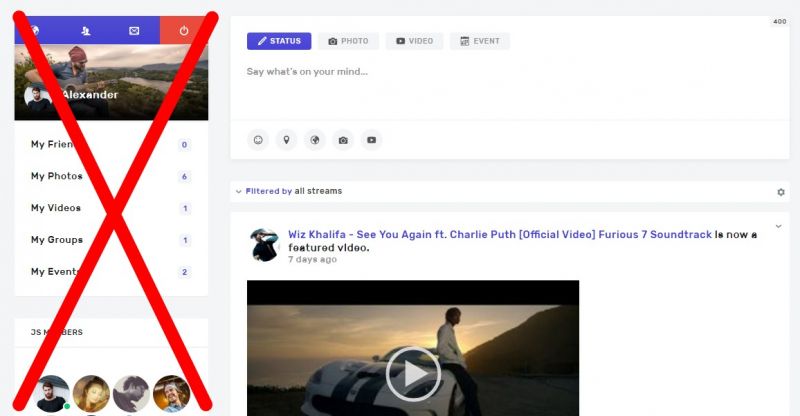800x416 pixels.
Task: Select the EVENT post tab
Action: 480,41
